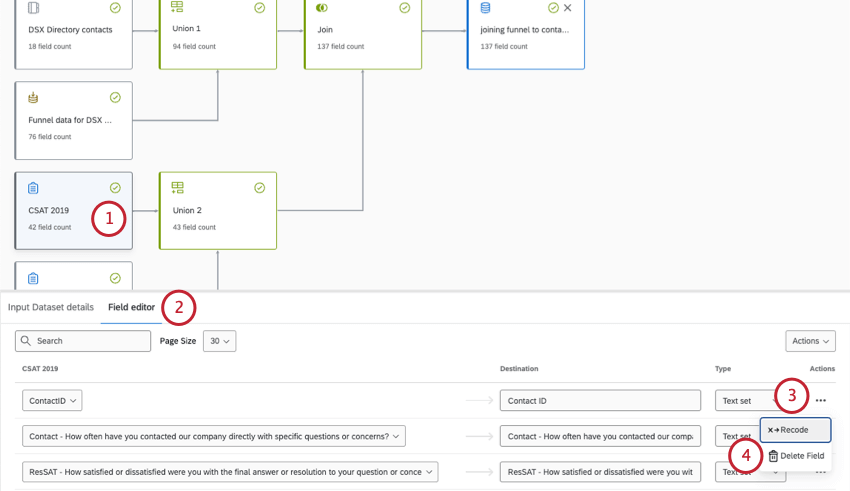The image size is (850, 491).
Task: Expand the Actions dropdown button
Action: [810, 341]
